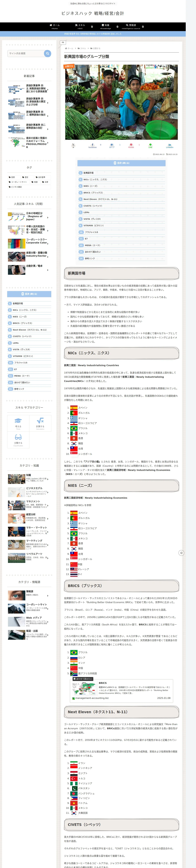The height and width of the screenshot is (868, 196).
Task: Click the chevron beside 情報源 category card
Action: pos(48,595)
